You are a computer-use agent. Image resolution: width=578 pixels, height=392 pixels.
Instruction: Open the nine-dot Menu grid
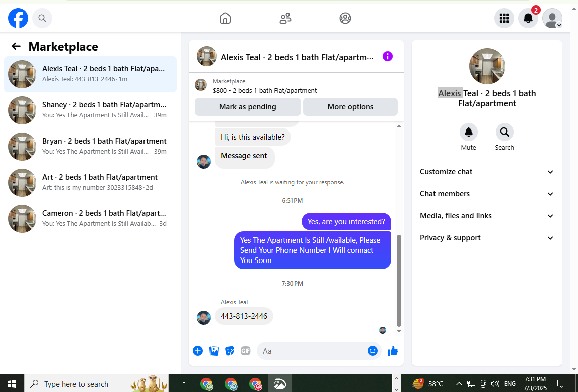pyautogui.click(x=504, y=18)
